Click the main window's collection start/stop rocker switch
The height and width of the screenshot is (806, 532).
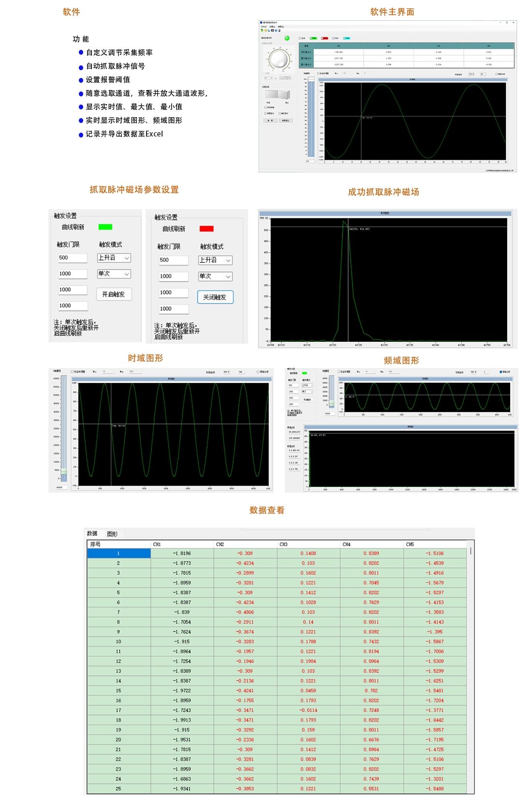(277, 95)
